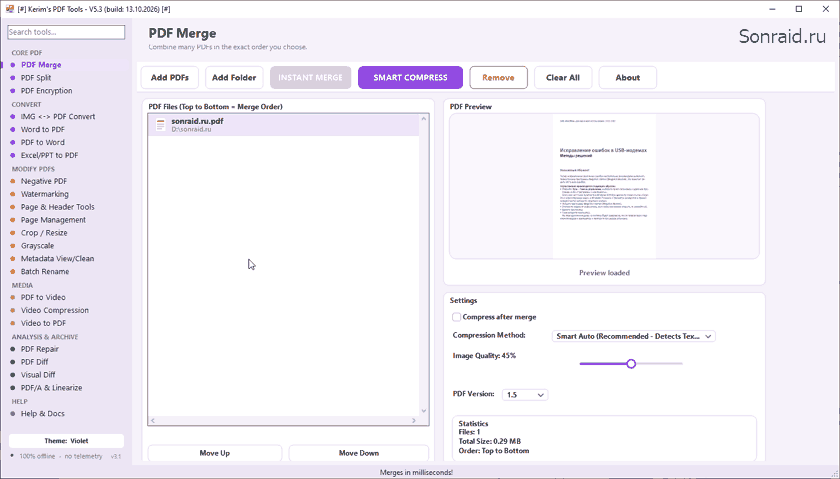The width and height of the screenshot is (840, 479).
Task: Click Move Down button
Action: [359, 453]
